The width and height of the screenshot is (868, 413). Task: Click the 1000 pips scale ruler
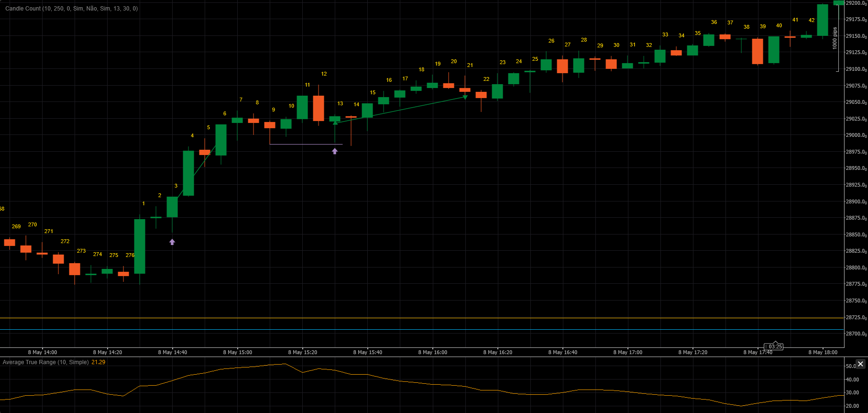coord(836,38)
